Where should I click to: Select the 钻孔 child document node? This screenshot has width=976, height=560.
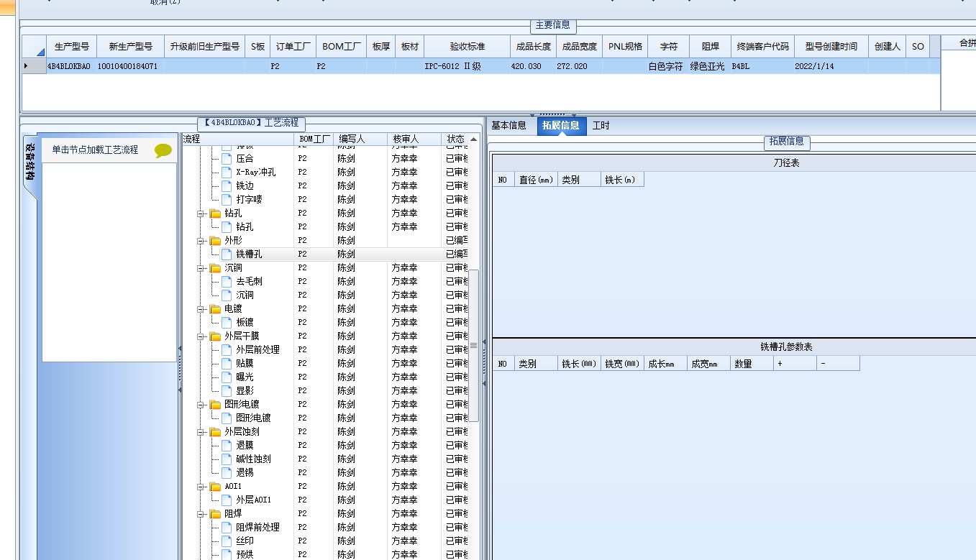pyautogui.click(x=245, y=226)
